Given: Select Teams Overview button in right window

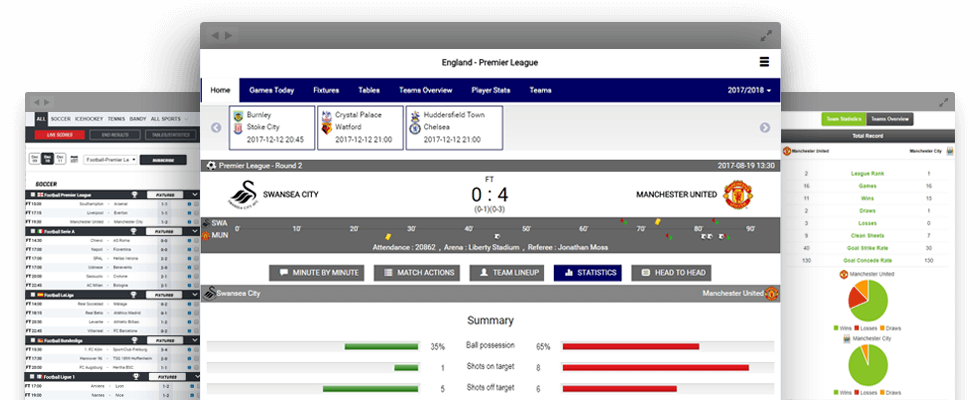Looking at the screenshot, I should pyautogui.click(x=890, y=119).
